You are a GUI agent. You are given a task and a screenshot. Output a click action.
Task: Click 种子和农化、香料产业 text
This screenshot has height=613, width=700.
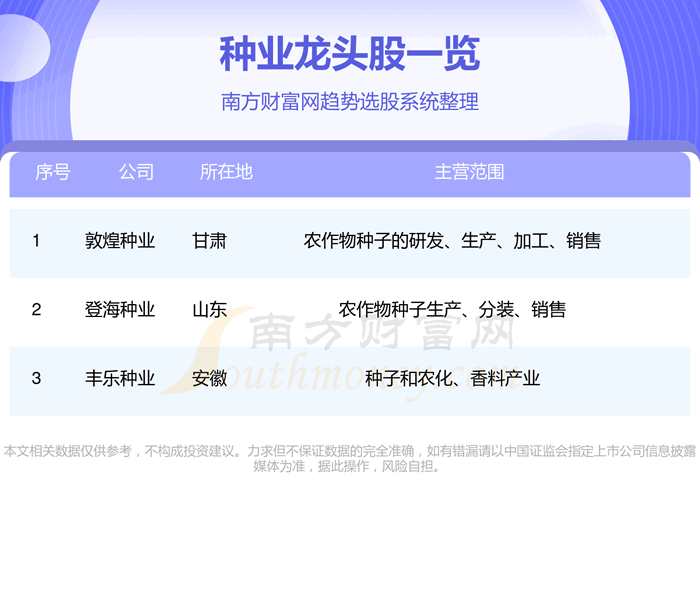[x=452, y=378]
